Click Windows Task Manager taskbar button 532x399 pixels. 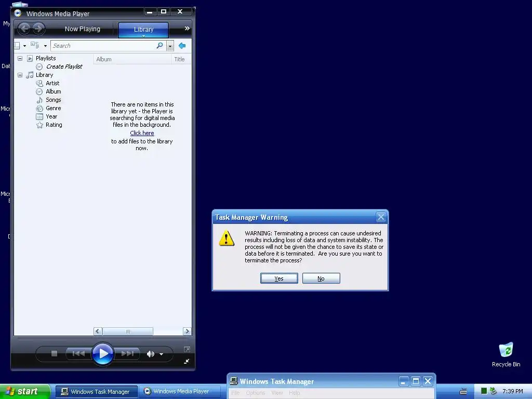tap(97, 392)
